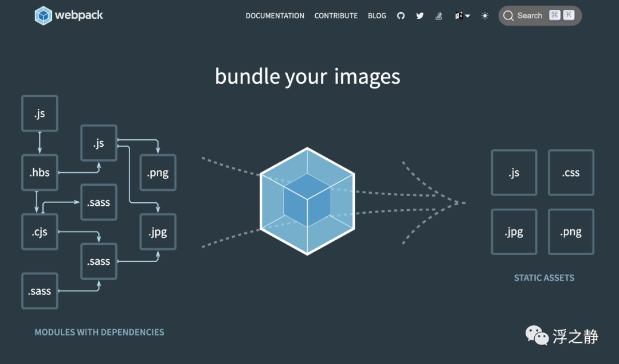This screenshot has width=619, height=364.
Task: Focus the Search input field
Action: pyautogui.click(x=540, y=16)
